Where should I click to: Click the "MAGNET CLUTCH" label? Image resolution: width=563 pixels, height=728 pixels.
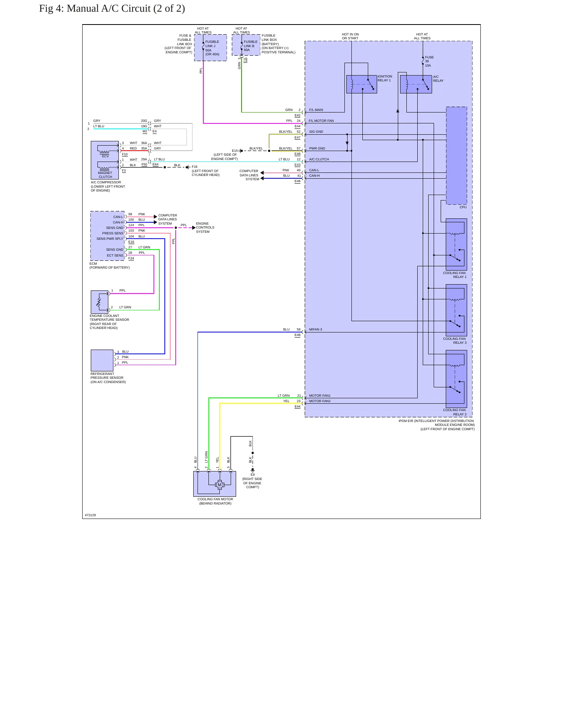point(105,175)
